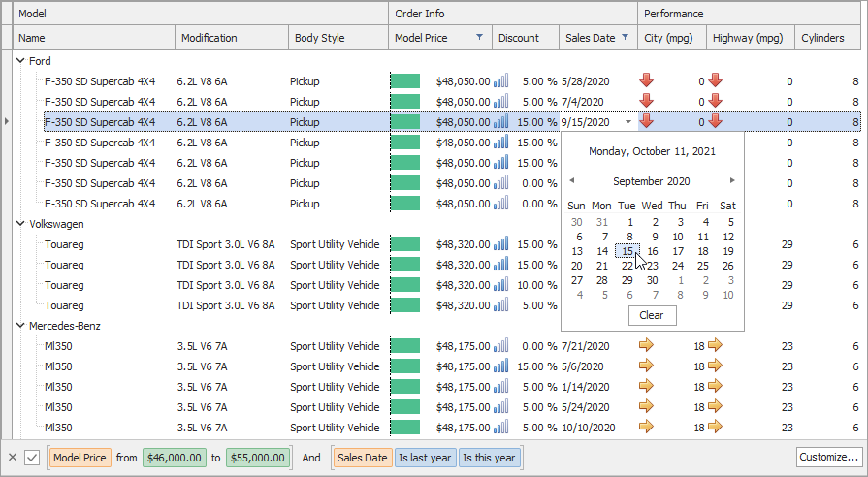The width and height of the screenshot is (868, 477).
Task: Click green price bar in 5/28/2020 row
Action: click(x=405, y=81)
